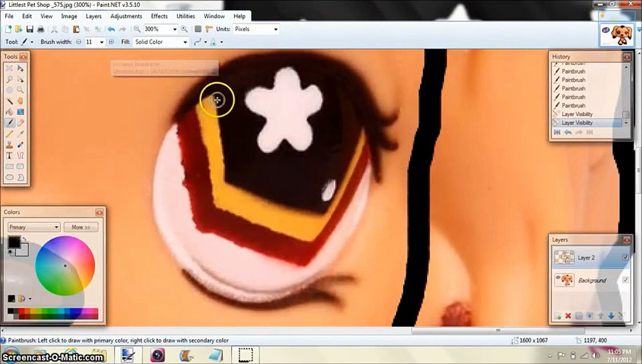Select the Paintbrush tool in Tools panel
This screenshot has height=364, width=642.
pyautogui.click(x=9, y=123)
